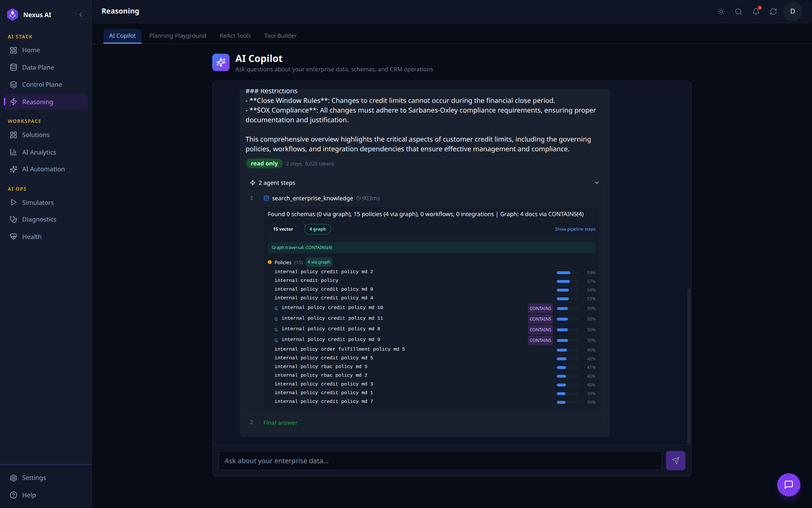The width and height of the screenshot is (812, 508).
Task: Click CONTAINS tag for credit policy md 11
Action: tap(540, 319)
